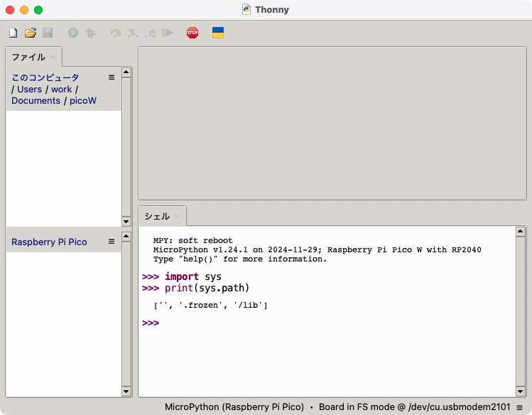Click the Ukraine flag support icon
Screen dimensions: 532x415
click(218, 33)
